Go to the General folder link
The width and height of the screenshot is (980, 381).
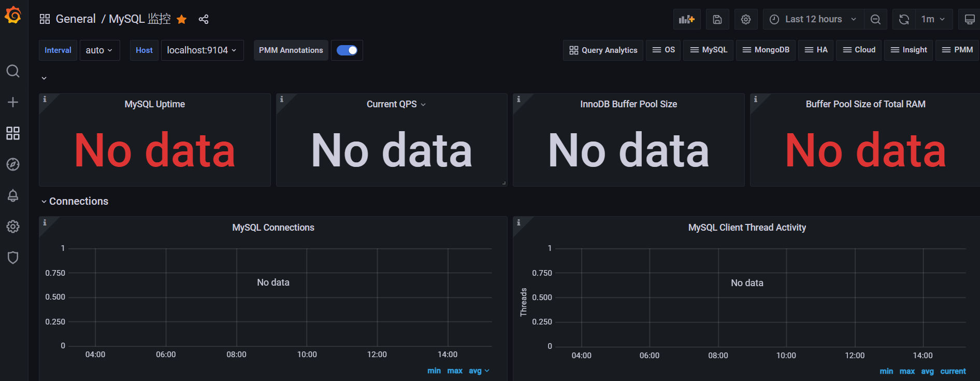[76, 19]
